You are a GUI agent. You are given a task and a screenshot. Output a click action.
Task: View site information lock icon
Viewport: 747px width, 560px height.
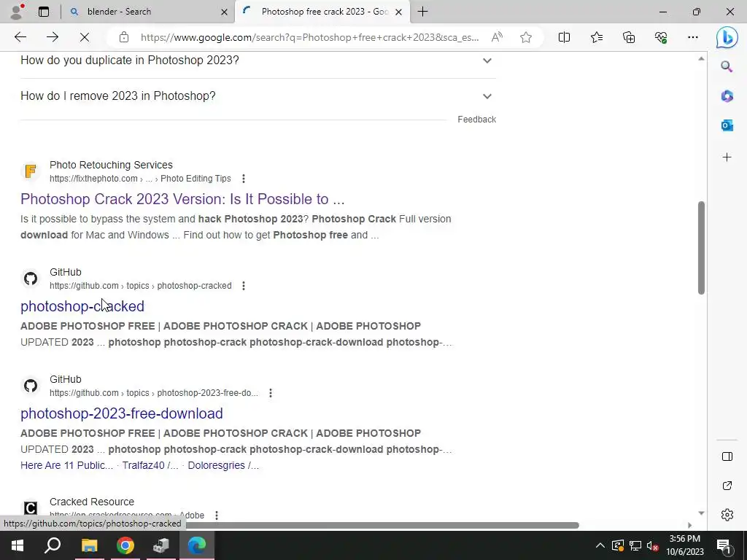click(124, 37)
